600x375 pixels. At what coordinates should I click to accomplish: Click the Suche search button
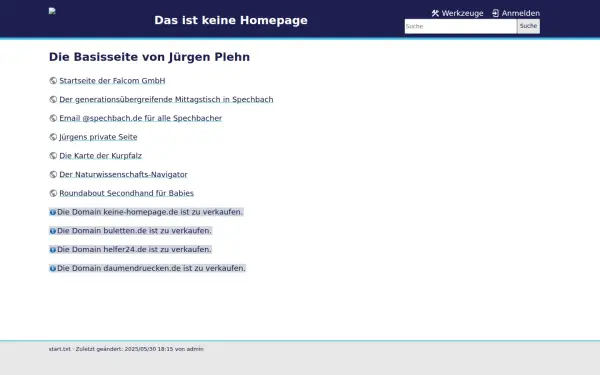[528, 26]
